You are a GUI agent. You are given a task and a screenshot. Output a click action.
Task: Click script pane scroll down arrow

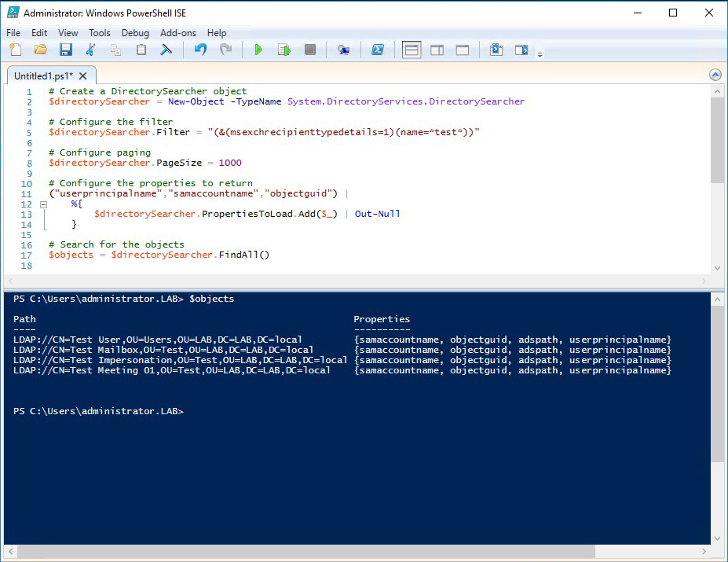(x=717, y=268)
